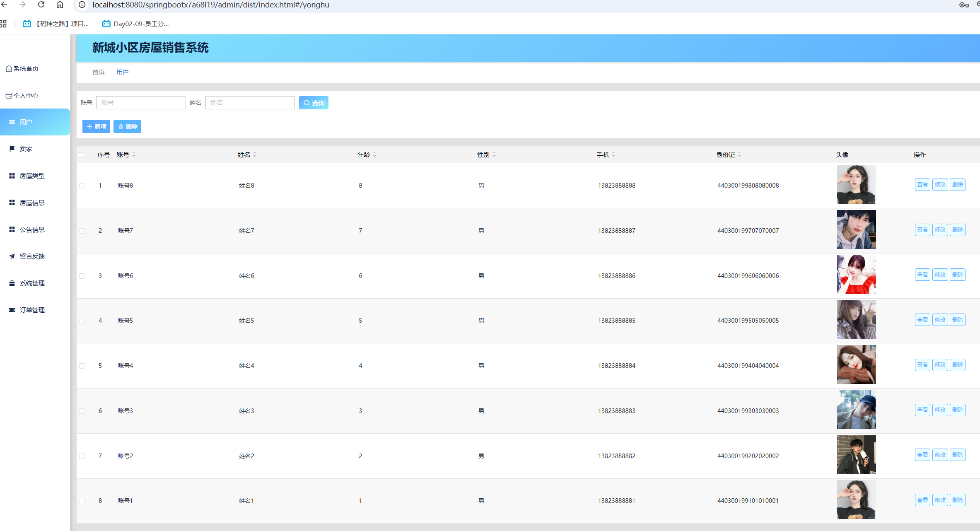980x531 pixels.
Task: Click the browser reload icon
Action: tap(41, 5)
